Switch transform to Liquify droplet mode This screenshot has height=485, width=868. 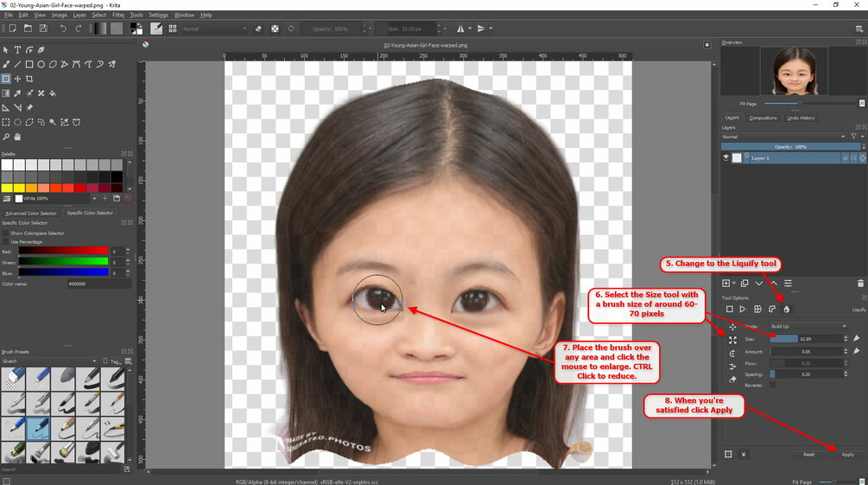pyautogui.click(x=786, y=310)
